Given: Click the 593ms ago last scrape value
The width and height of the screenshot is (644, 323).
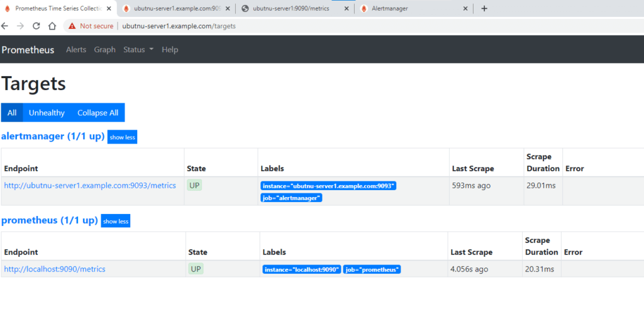Looking at the screenshot, I should [x=471, y=185].
